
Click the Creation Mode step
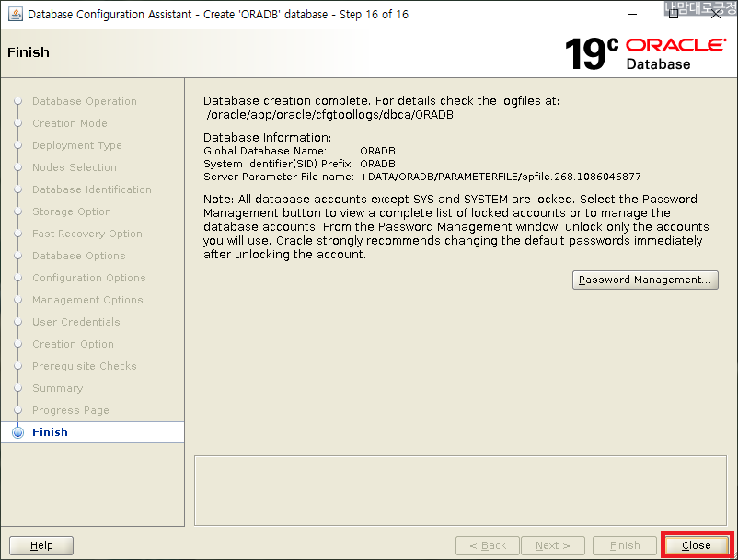[70, 122]
